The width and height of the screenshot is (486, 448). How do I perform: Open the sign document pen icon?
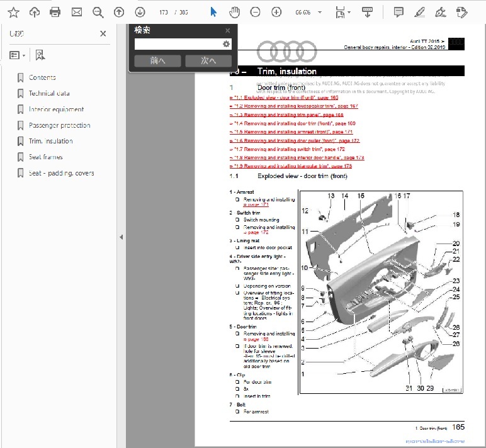point(441,13)
